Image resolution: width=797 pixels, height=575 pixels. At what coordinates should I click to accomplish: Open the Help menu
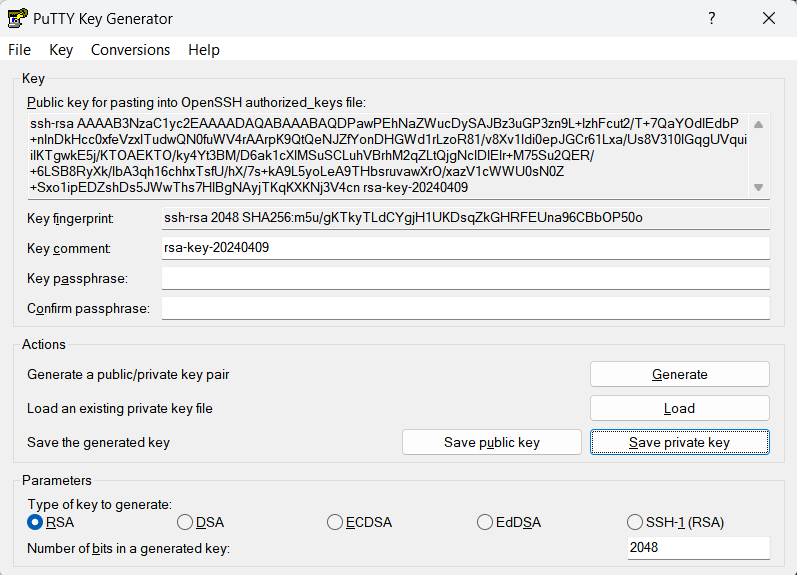click(x=204, y=50)
